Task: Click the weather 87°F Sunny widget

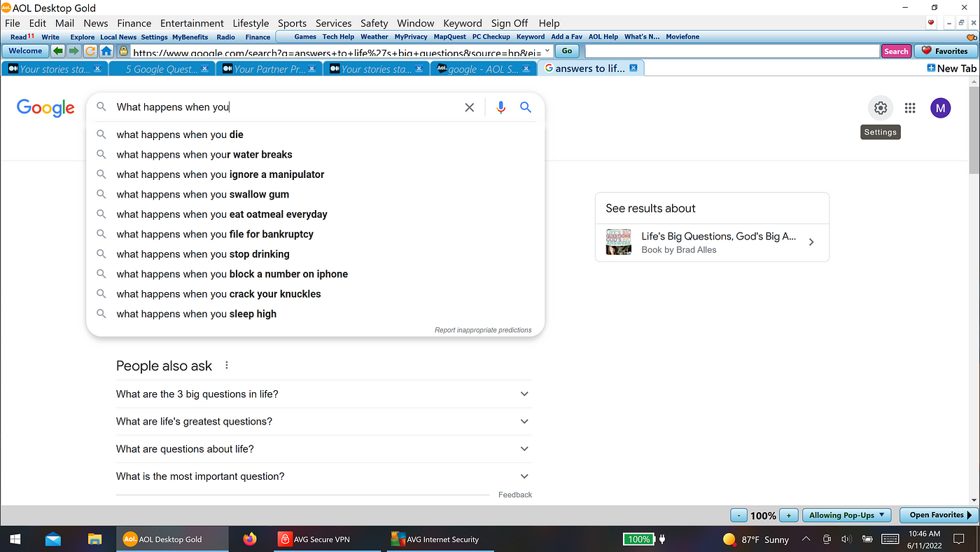Action: 756,539
